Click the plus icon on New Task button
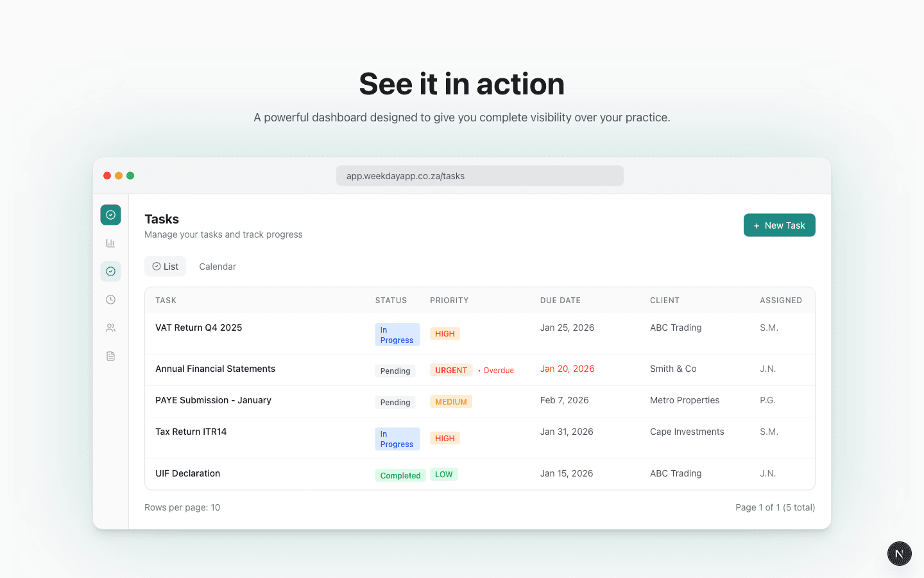 [758, 225]
